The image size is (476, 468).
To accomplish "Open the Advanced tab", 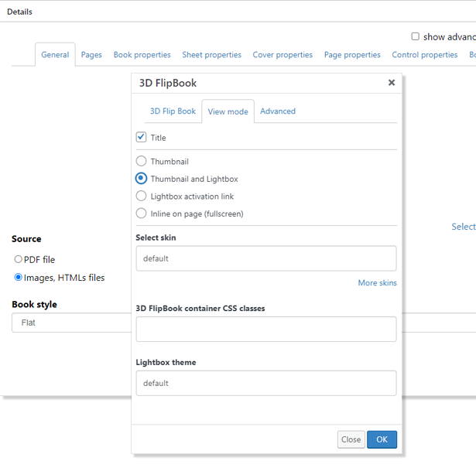I will click(277, 111).
